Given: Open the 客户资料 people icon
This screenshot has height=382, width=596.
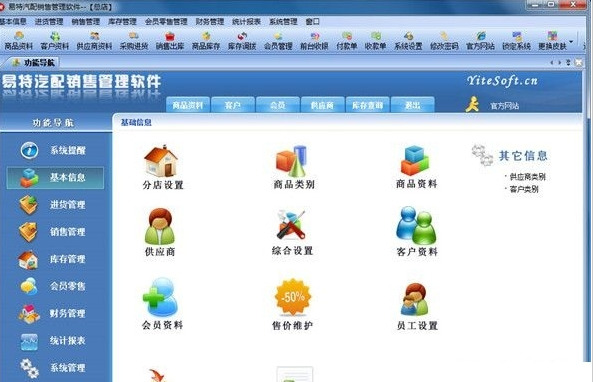Looking at the screenshot, I should (x=416, y=225).
